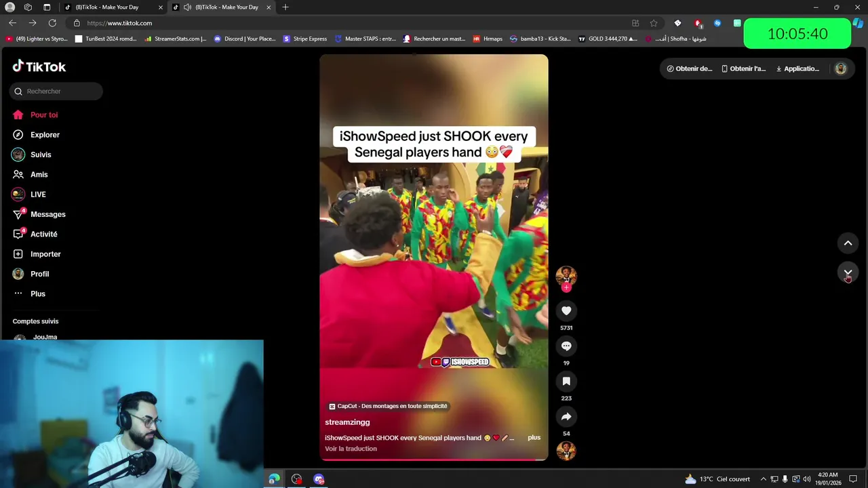This screenshot has width=868, height=488.
Task: Open the Amis page
Action: (x=31, y=174)
